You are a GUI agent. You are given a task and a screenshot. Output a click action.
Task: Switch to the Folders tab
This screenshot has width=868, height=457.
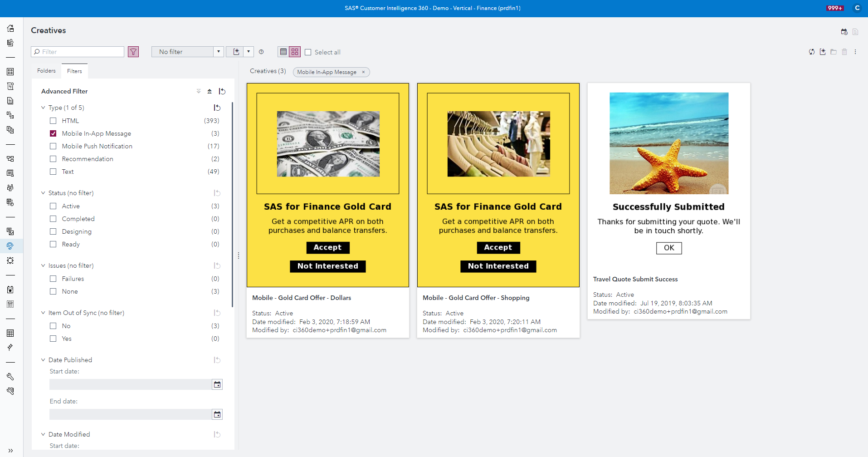tap(46, 70)
